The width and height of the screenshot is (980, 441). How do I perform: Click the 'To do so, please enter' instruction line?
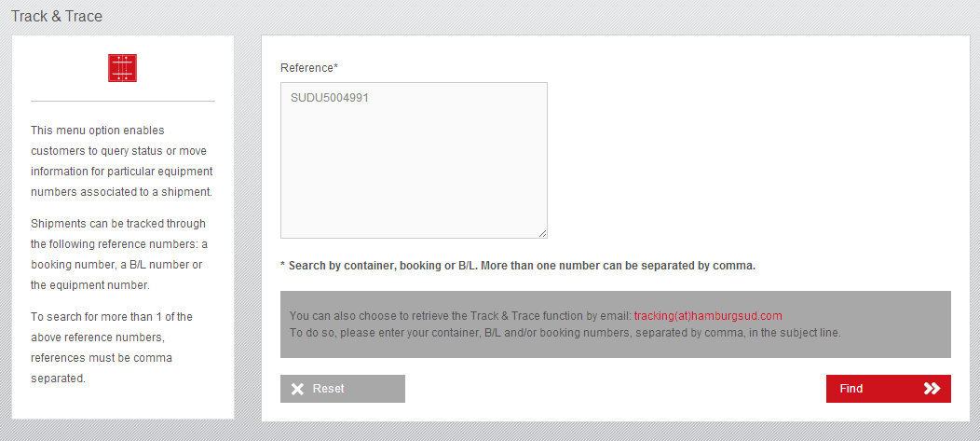tap(565, 333)
